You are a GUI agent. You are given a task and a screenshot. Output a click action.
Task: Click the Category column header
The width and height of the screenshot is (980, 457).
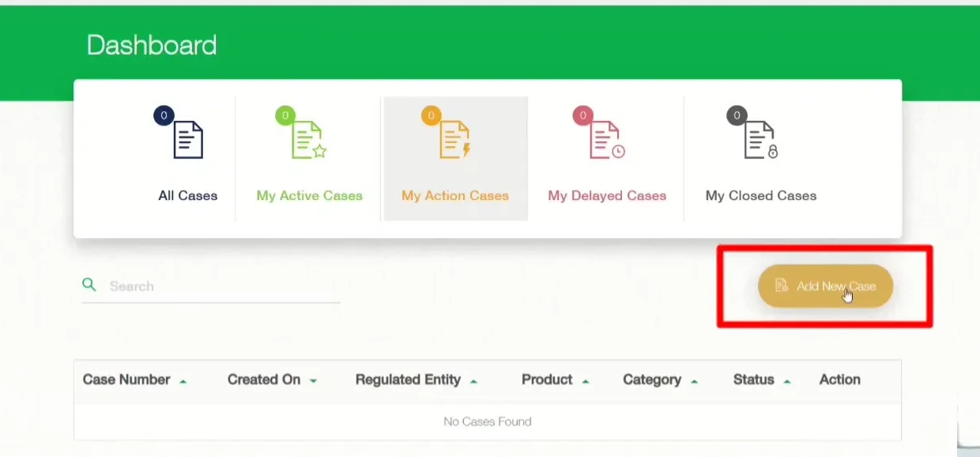(x=652, y=380)
